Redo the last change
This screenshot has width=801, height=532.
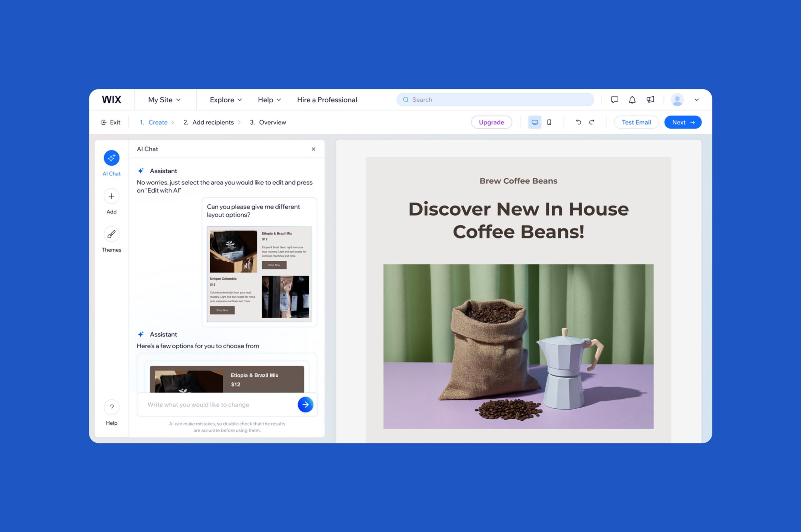(592, 122)
